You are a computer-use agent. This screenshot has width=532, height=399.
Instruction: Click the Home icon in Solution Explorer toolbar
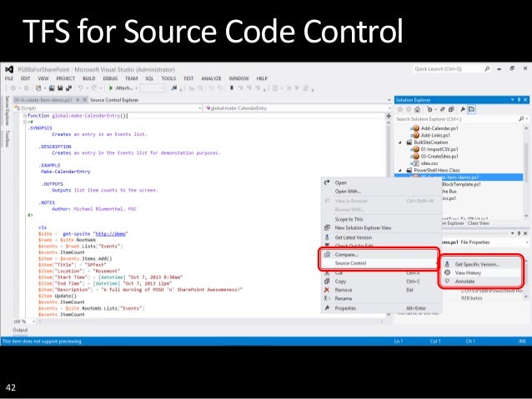coord(417,109)
